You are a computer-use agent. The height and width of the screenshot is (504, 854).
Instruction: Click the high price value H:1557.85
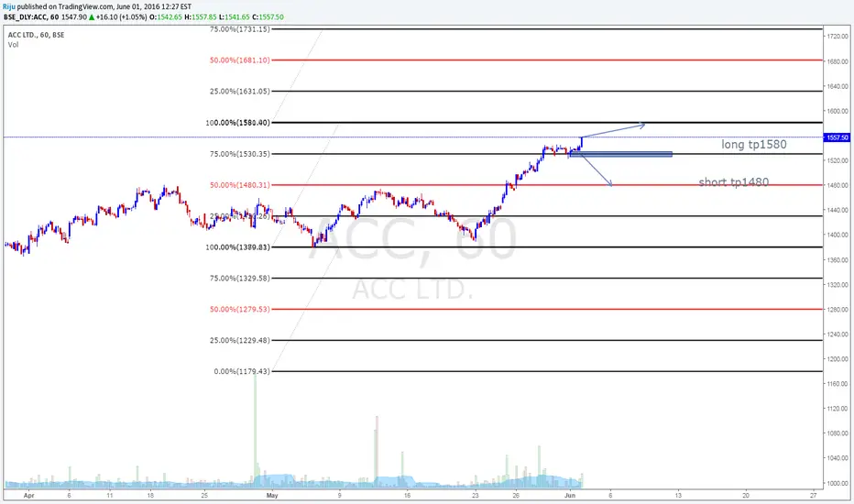pos(201,16)
